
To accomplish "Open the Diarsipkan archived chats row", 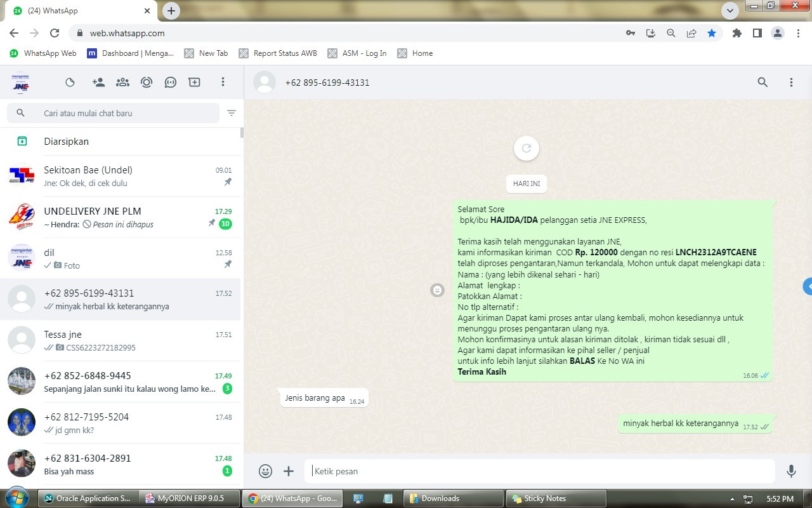I will pos(121,142).
